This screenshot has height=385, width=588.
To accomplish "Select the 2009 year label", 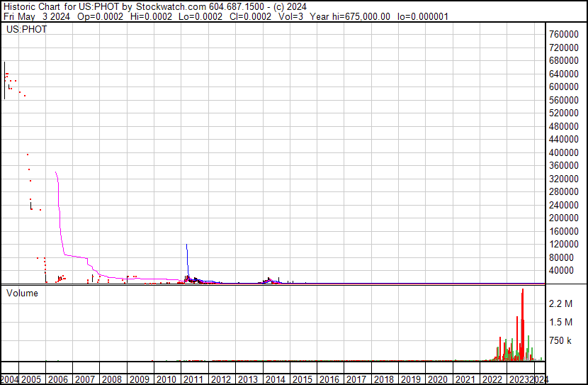I will (140, 379).
